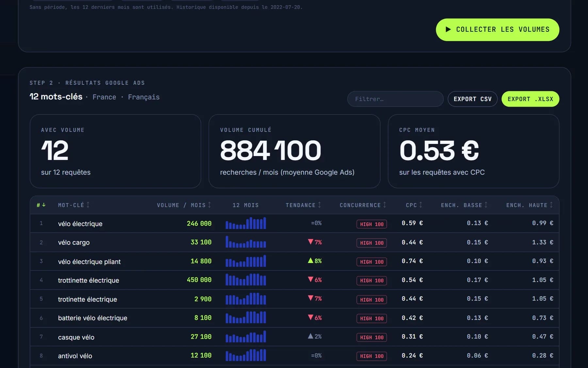Viewport: 588px width, 368px height.
Task: Export results as CSV
Action: tap(472, 99)
